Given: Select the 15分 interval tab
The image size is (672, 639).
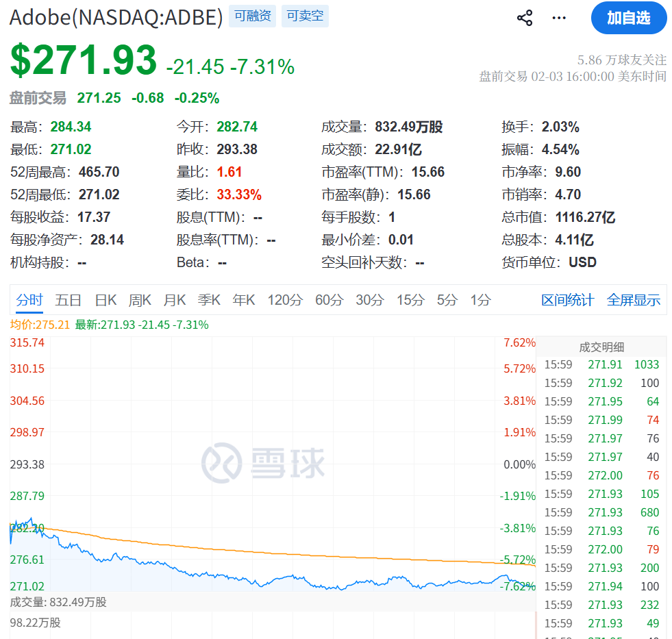Looking at the screenshot, I should pos(410,299).
